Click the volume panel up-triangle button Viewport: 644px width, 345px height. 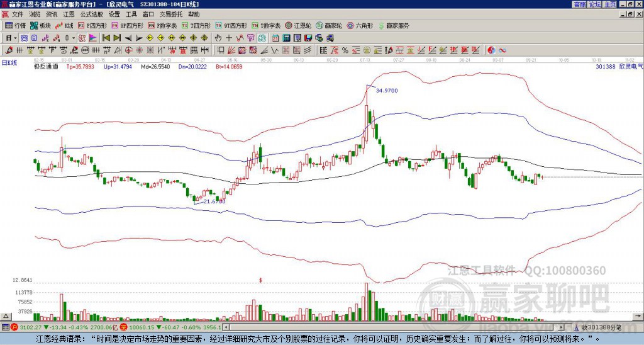(6, 317)
